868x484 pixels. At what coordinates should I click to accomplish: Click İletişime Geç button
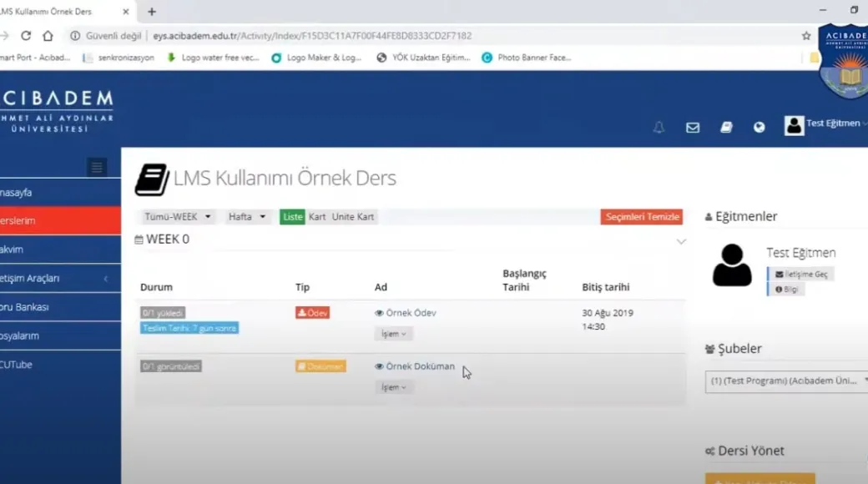click(x=801, y=274)
